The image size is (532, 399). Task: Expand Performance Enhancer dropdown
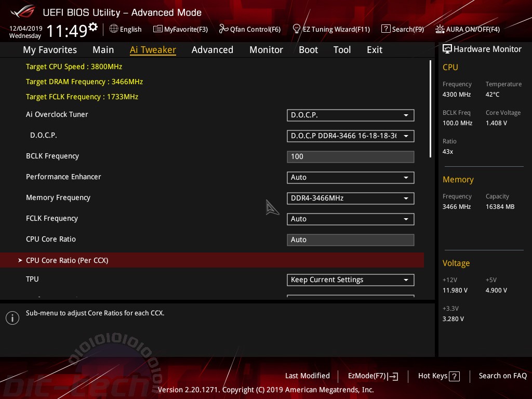[351, 178]
